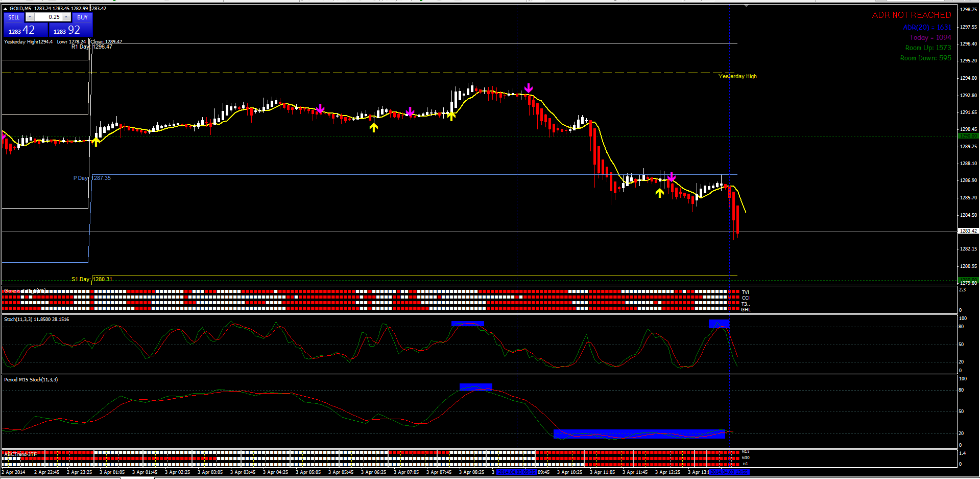980x479 pixels.
Task: Click the R1 Day: 1296.47 pivot label
Action: (92, 47)
